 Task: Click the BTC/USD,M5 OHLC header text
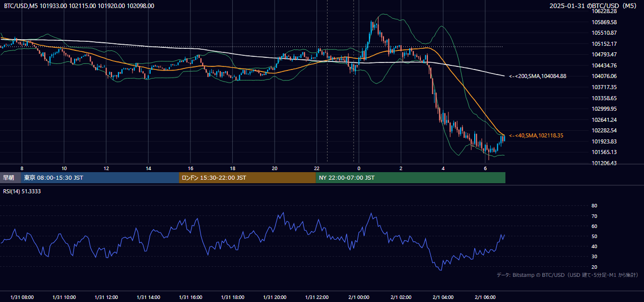point(79,6)
